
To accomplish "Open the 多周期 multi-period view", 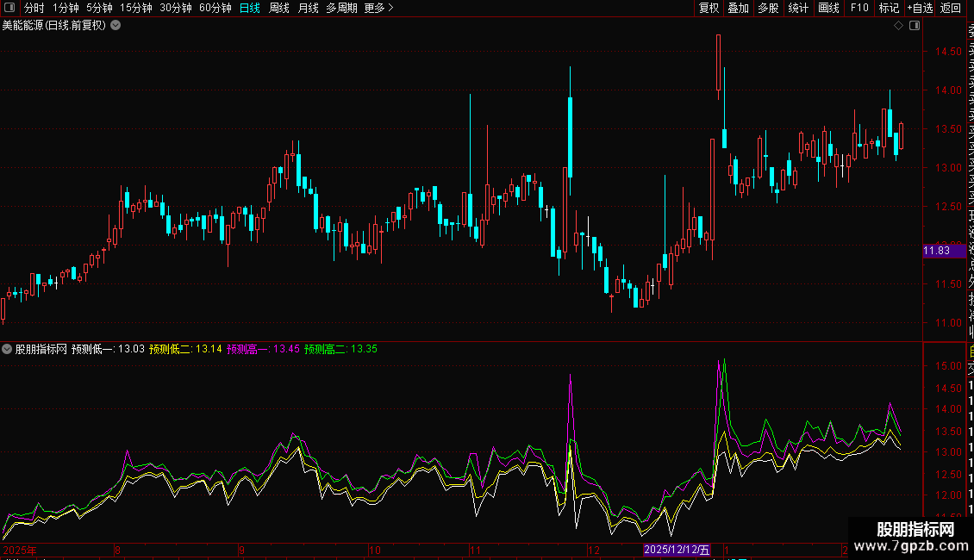I will pyautogui.click(x=341, y=8).
